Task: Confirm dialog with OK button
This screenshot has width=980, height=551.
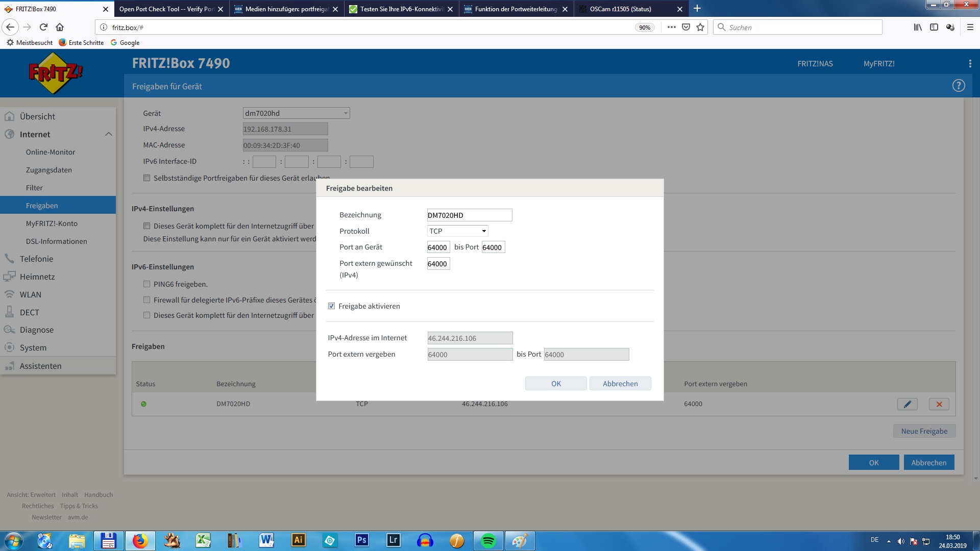Action: coord(556,384)
